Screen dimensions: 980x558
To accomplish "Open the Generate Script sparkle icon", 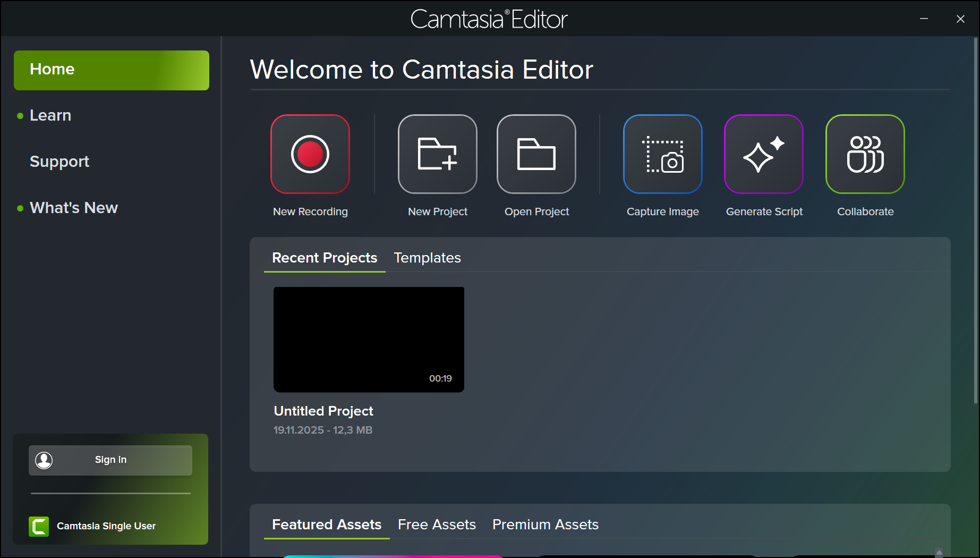I will pyautogui.click(x=763, y=154).
